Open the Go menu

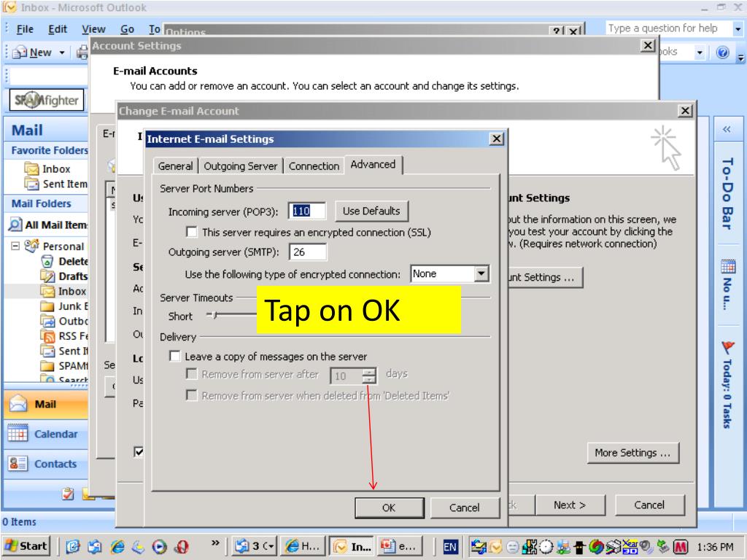tap(127, 29)
